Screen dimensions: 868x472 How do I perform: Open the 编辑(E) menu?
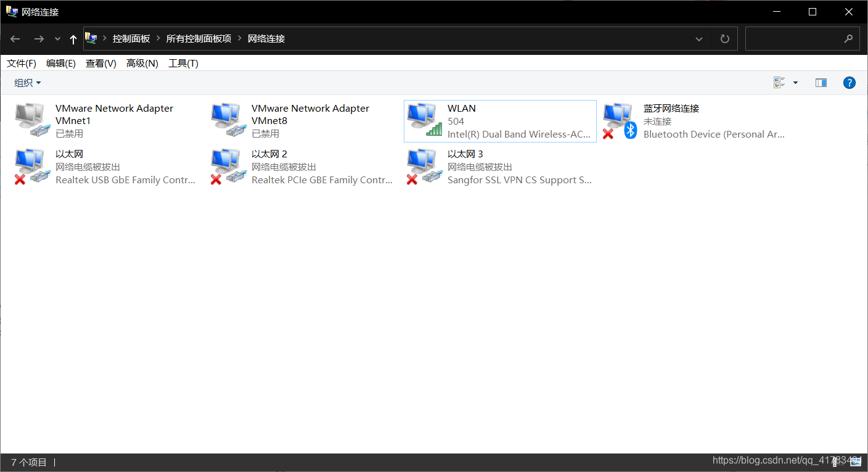pos(61,64)
